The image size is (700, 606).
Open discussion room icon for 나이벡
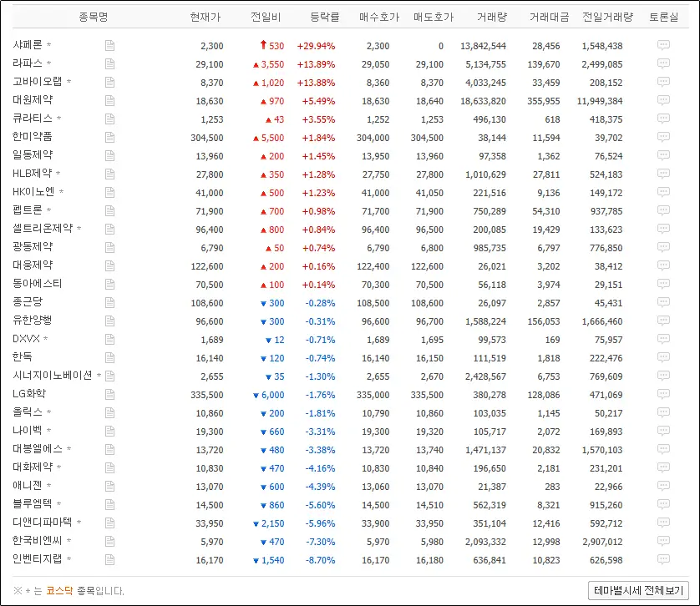point(663,431)
